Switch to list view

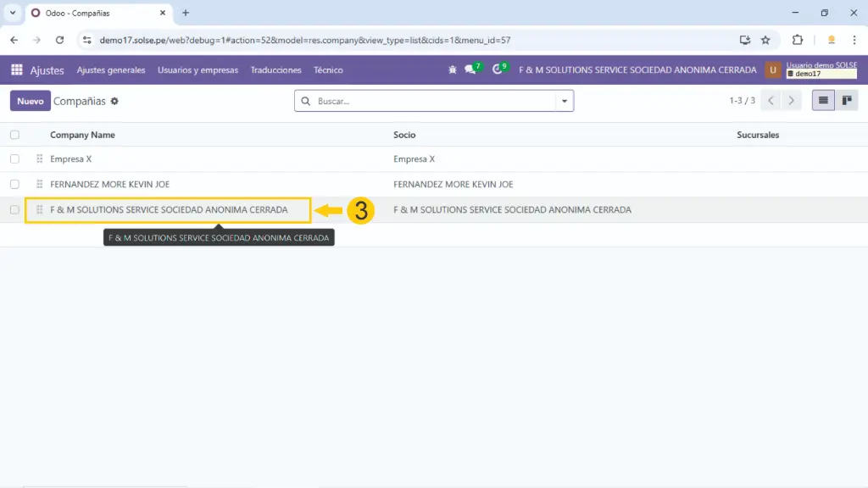pyautogui.click(x=822, y=101)
